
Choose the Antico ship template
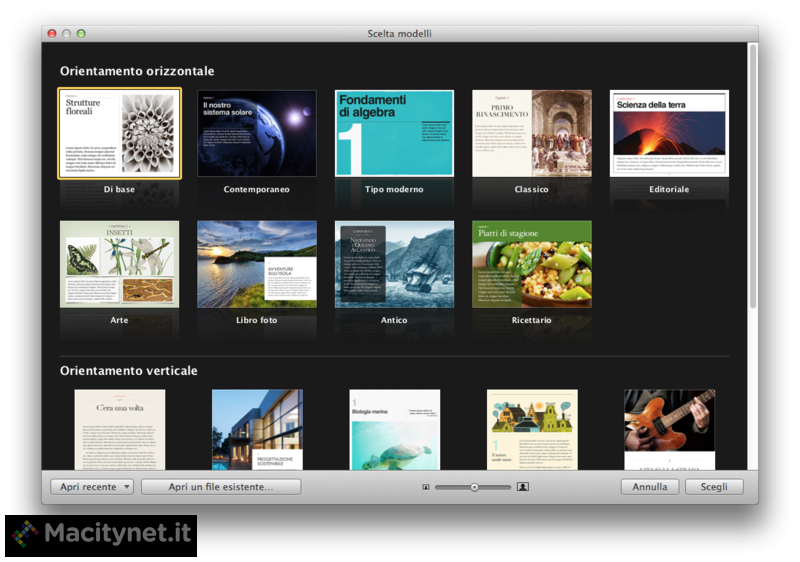coord(394,264)
